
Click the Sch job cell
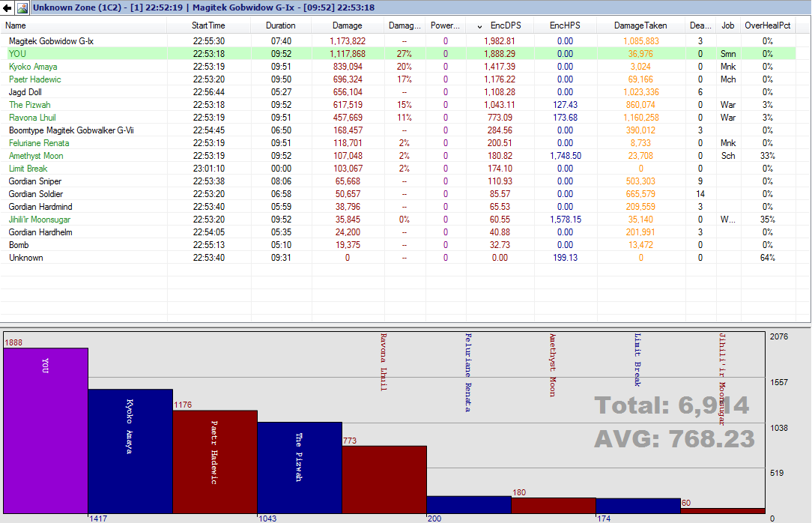[x=728, y=156]
